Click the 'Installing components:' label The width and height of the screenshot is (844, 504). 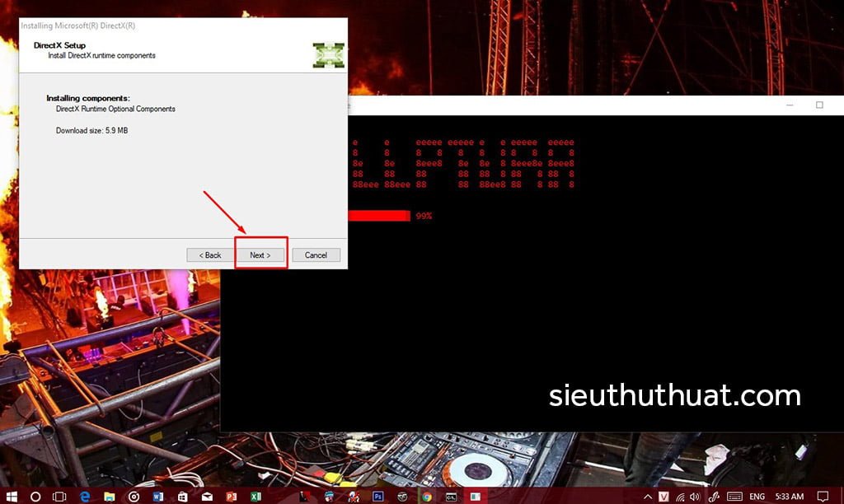(x=87, y=98)
